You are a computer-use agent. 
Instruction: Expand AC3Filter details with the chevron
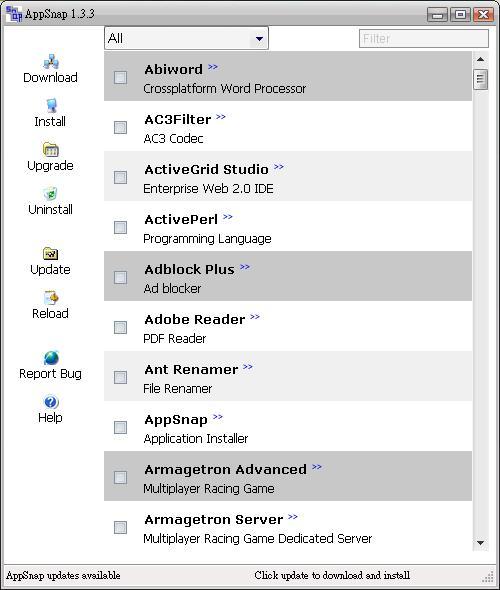pos(221,117)
